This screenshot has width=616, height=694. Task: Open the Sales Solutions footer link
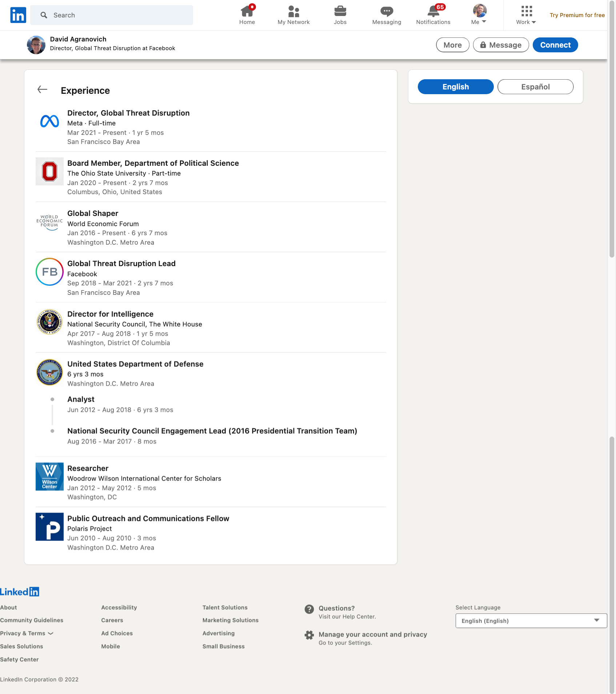click(21, 646)
